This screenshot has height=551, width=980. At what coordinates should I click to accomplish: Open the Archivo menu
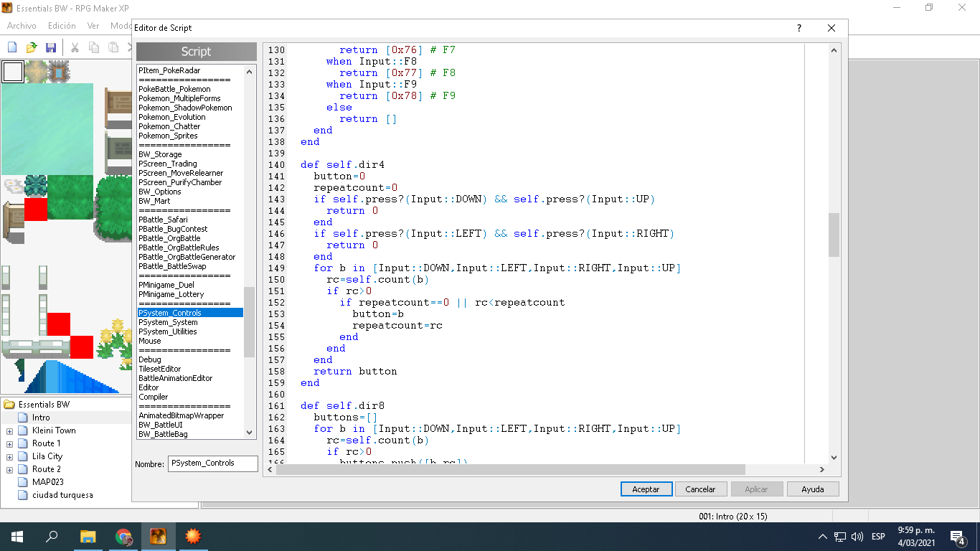click(x=22, y=26)
